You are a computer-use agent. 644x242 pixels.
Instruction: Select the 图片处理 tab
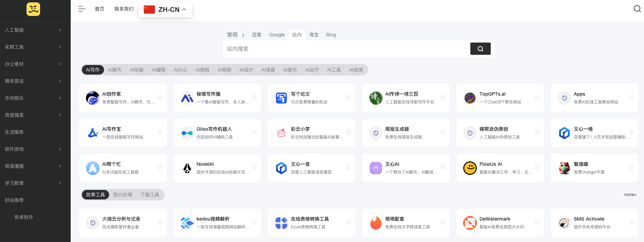click(123, 195)
